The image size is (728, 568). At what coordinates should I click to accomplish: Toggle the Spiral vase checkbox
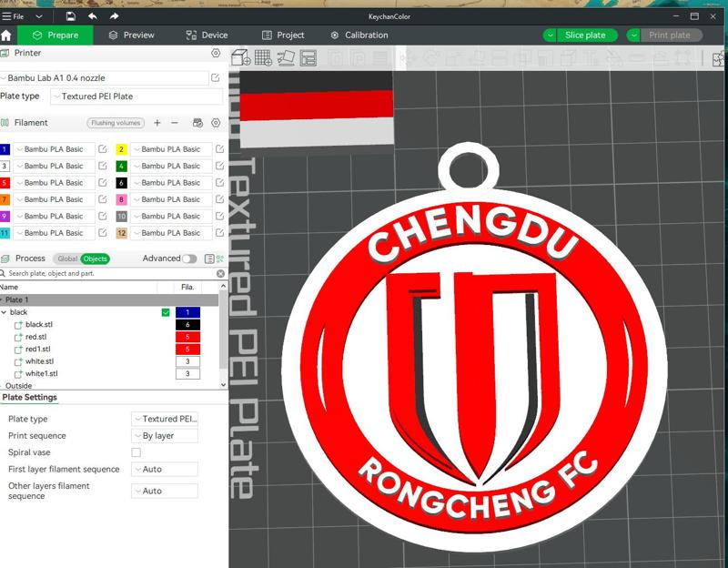pos(136,452)
